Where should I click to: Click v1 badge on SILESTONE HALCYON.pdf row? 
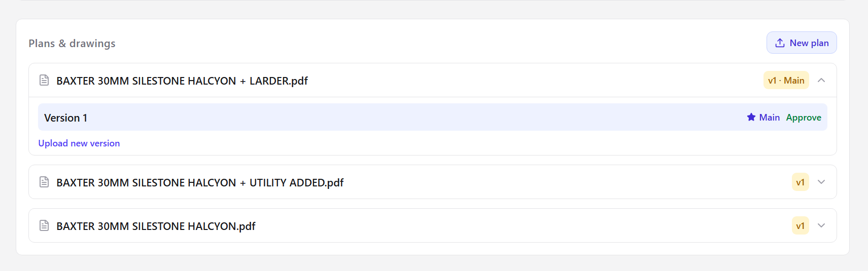click(x=800, y=225)
